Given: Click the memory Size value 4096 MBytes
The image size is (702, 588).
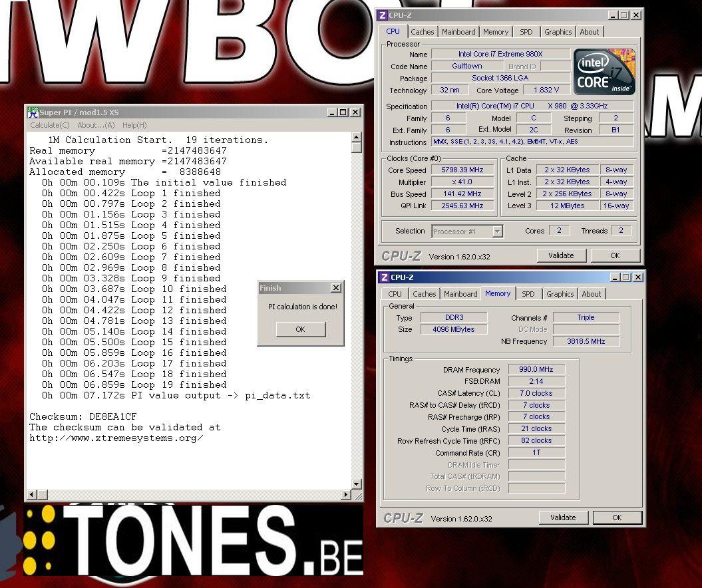Looking at the screenshot, I should [x=454, y=329].
